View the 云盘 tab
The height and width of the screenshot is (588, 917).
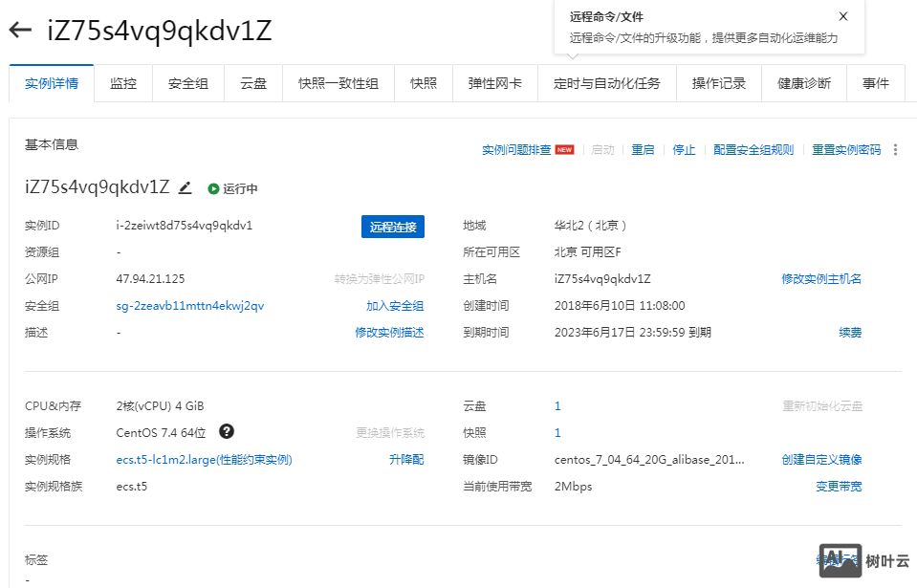coord(252,83)
